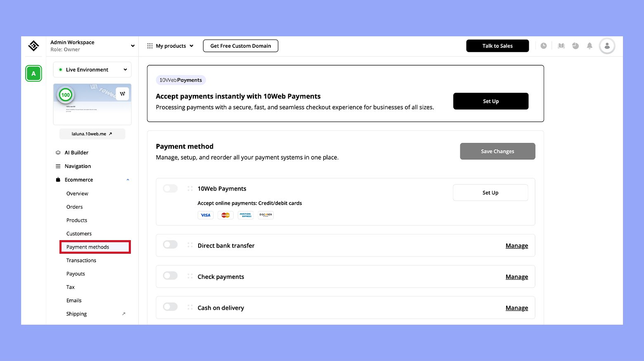
Task: Enable the 10Web Payments toggle
Action: tap(170, 189)
